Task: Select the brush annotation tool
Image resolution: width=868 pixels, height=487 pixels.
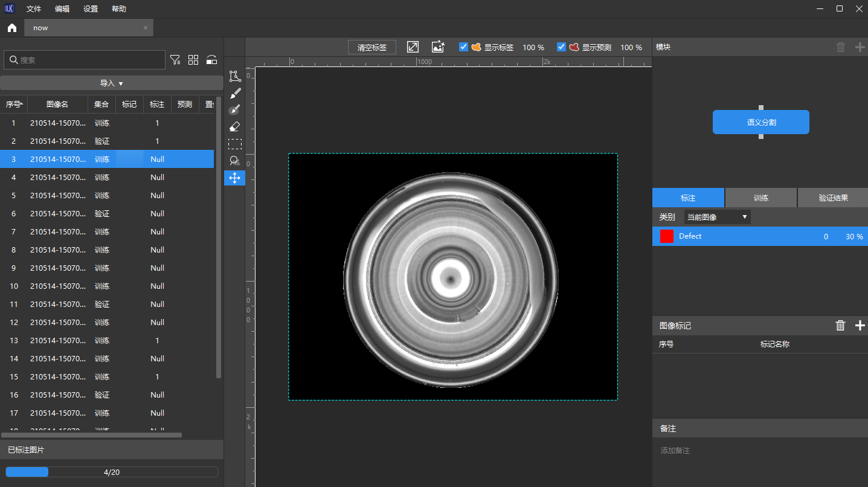Action: pos(235,93)
